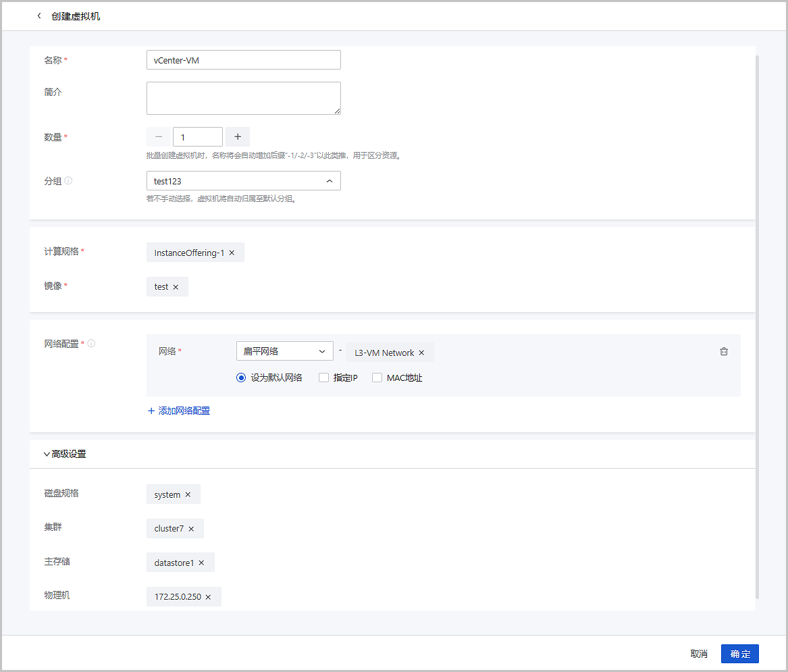Go back using the arrow beside 创建虚拟机
Screen dimensions: 788x672
pos(39,16)
